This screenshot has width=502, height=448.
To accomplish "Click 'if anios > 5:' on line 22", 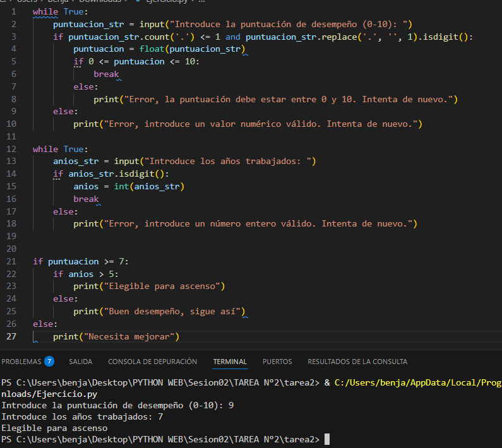I will [86, 274].
